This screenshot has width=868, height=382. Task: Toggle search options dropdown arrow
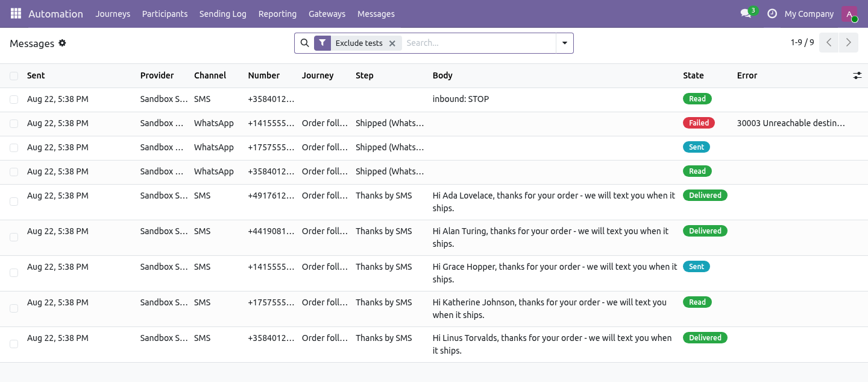[565, 43]
